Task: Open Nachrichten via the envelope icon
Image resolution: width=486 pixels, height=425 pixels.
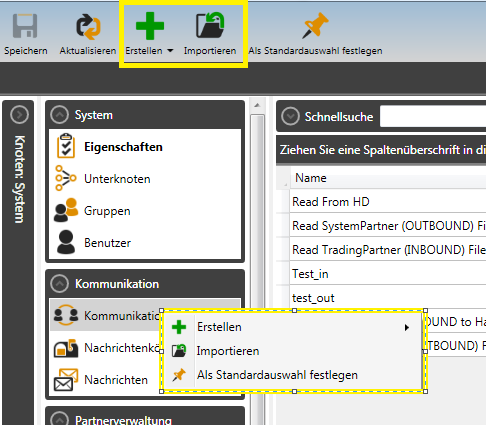Action: coord(66,379)
